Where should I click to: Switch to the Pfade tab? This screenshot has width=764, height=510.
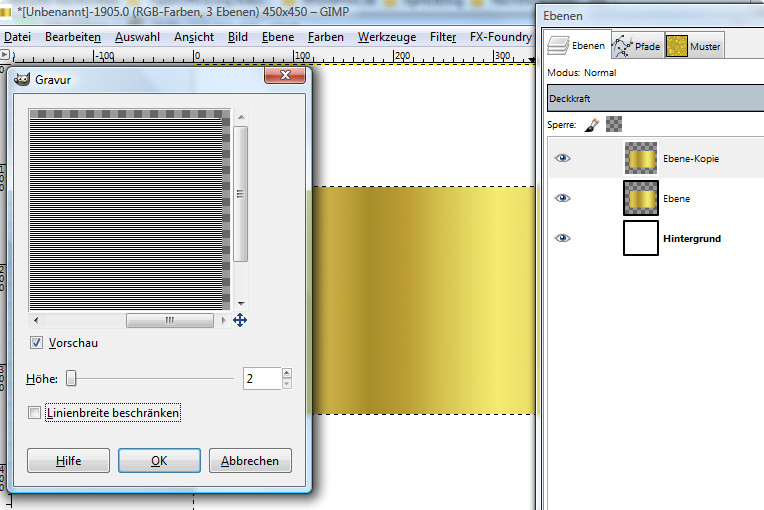coord(635,46)
